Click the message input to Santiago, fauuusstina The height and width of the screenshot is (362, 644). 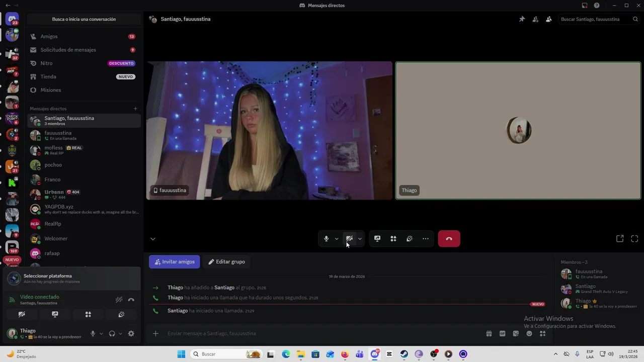point(322,333)
